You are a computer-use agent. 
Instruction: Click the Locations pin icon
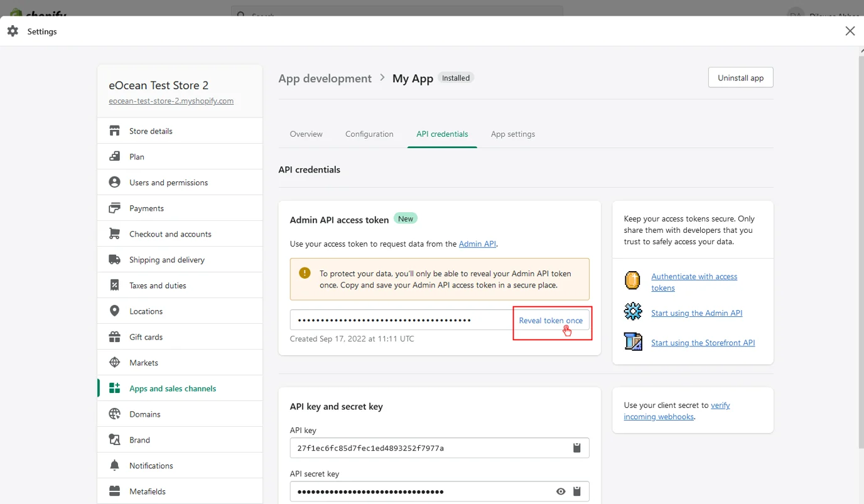coord(114,311)
